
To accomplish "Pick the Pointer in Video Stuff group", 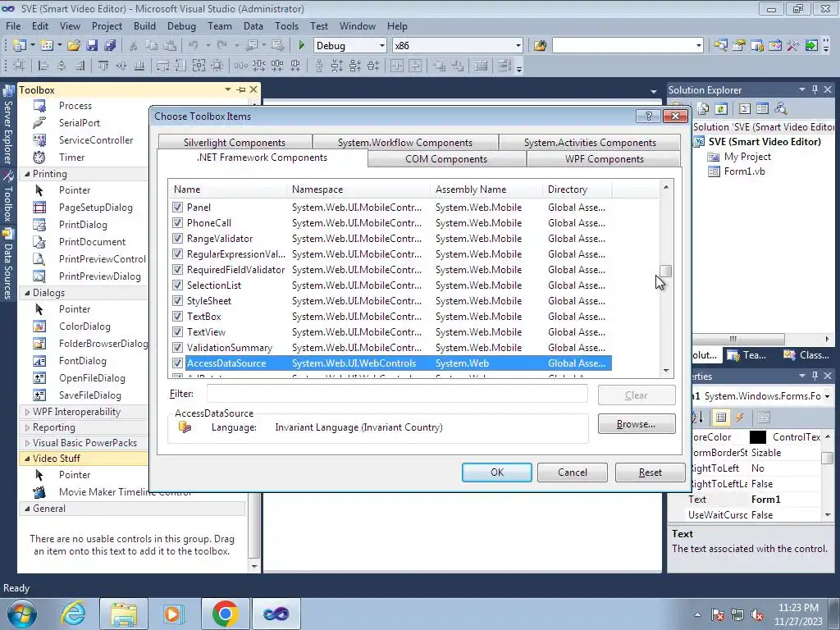I will [x=75, y=475].
